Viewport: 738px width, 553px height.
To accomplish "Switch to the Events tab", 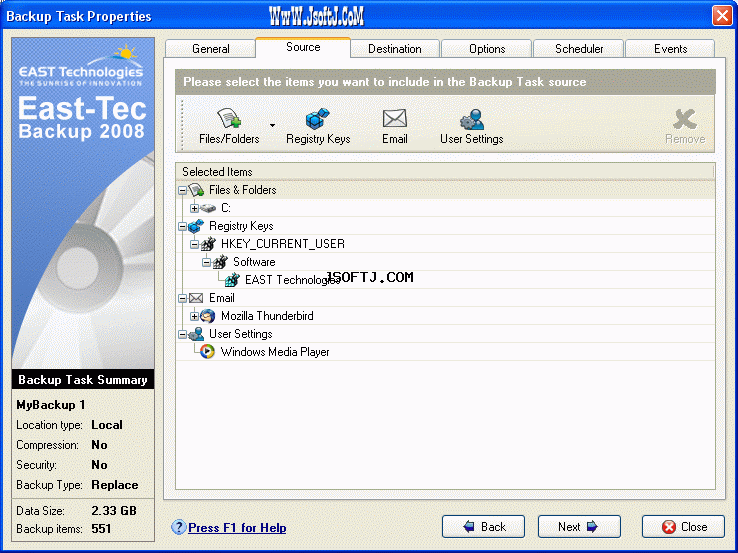I will [670, 49].
